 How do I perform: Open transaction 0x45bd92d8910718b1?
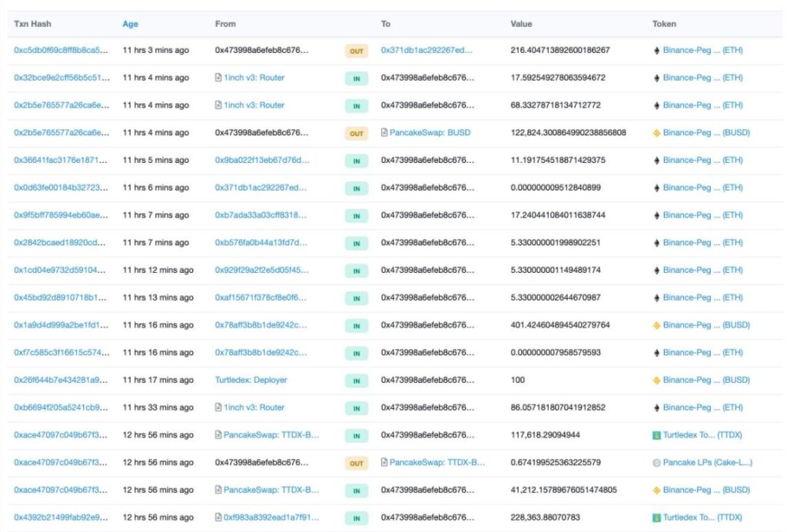[60, 298]
